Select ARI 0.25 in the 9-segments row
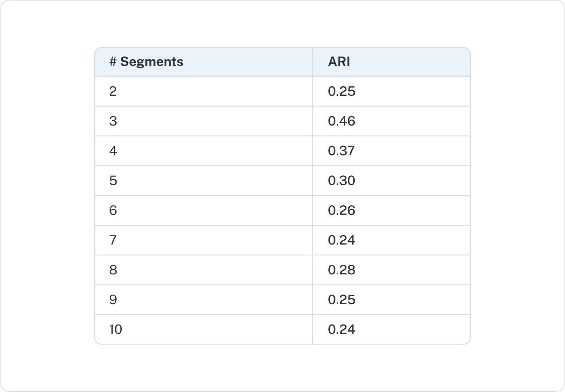 point(341,300)
